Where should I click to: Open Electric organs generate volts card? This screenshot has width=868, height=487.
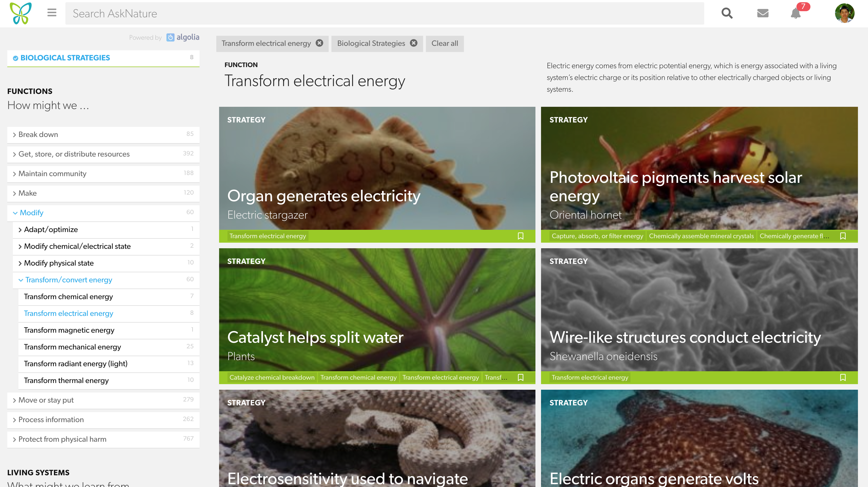699,438
